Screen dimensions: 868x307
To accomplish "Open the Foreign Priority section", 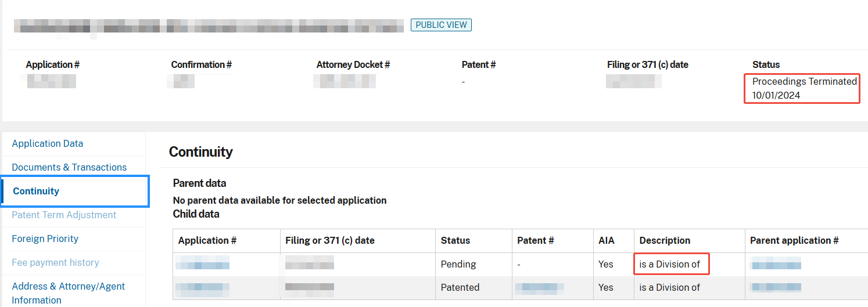I will tap(45, 239).
